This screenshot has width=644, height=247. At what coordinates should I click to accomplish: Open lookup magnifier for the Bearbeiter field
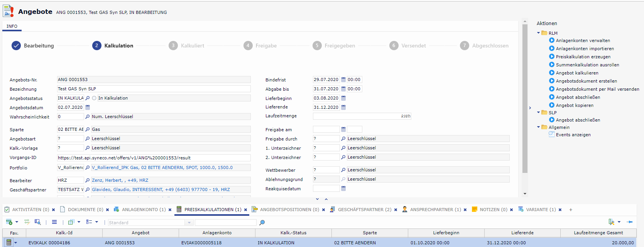88,181
